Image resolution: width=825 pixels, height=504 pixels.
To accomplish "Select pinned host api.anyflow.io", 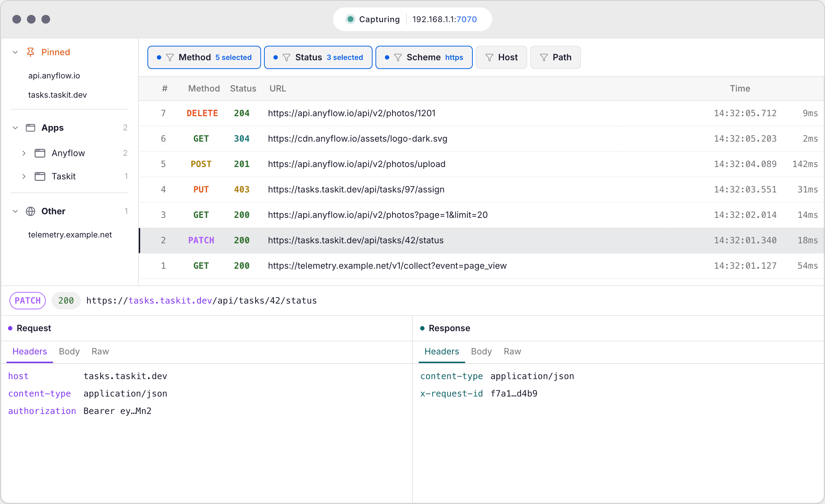I will [54, 76].
